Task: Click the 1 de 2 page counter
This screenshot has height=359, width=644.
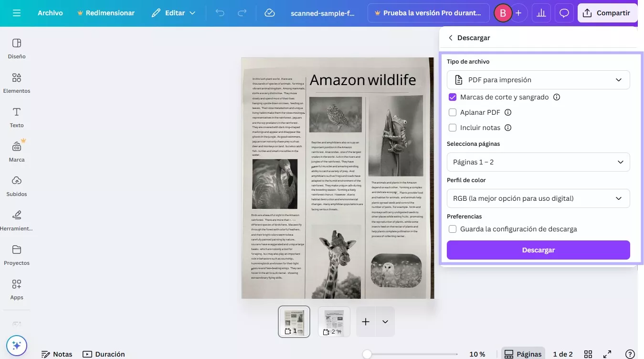Action: tap(563, 354)
